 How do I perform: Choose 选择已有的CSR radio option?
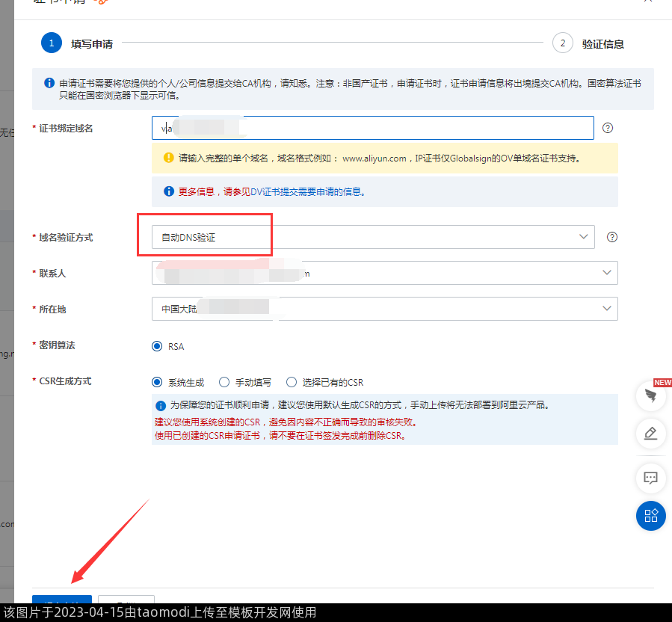(292, 382)
